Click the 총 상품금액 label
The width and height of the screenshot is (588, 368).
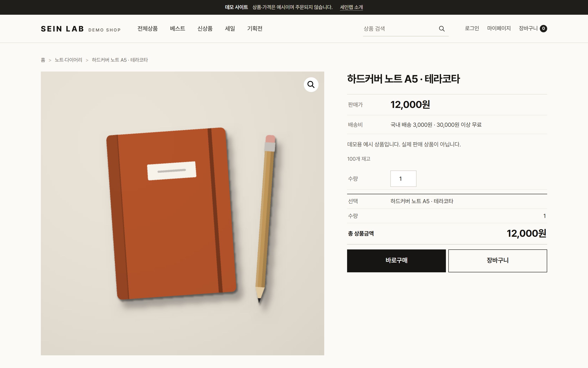point(361,234)
